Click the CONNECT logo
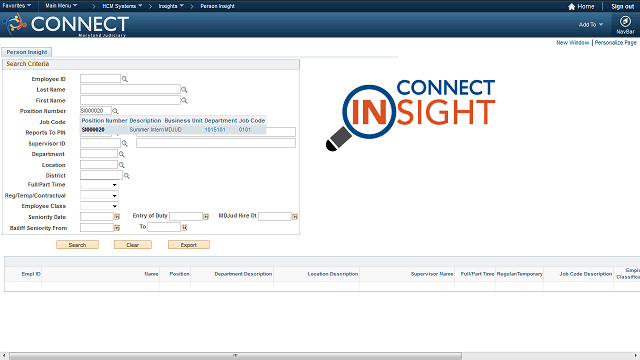Image resolution: width=640 pixels, height=360 pixels. 67,24
